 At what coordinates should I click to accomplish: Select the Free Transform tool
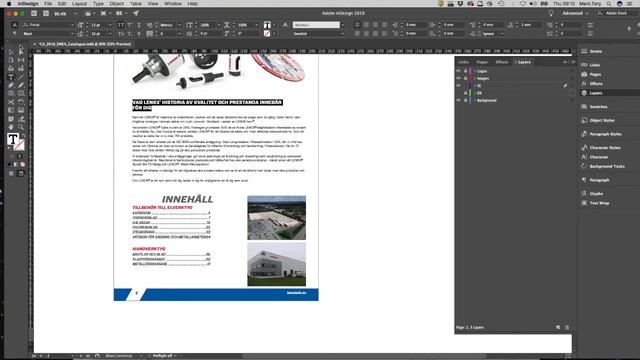(x=20, y=102)
